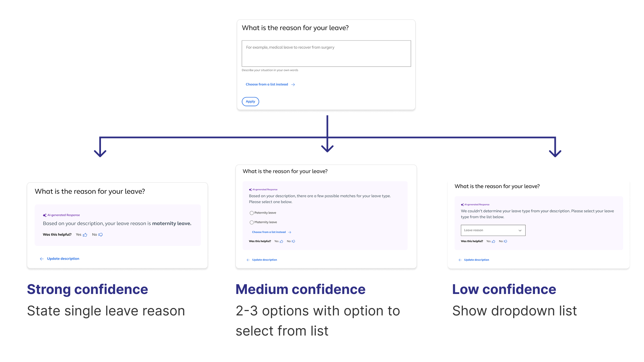Click thumbs-down No in the Strong confidence card
The height and width of the screenshot is (362, 644).
click(x=97, y=235)
